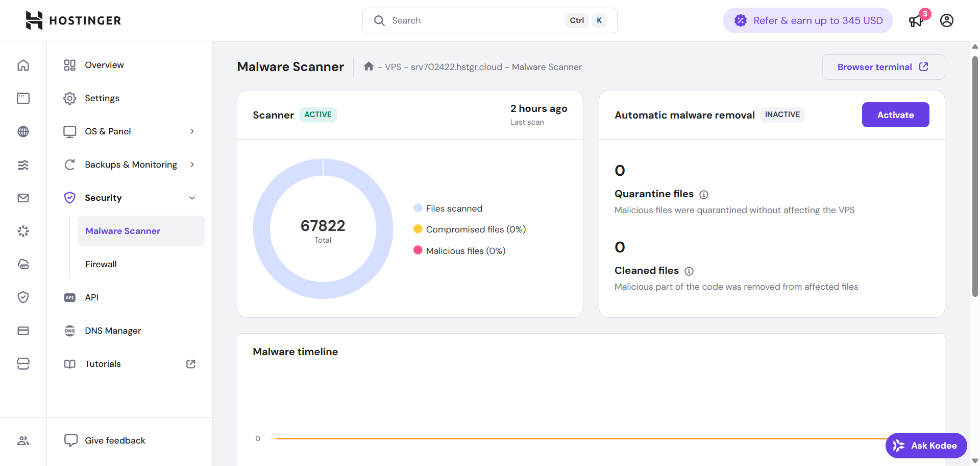Click the scrollbar down arrow
The height and width of the screenshot is (466, 980).
975,461
